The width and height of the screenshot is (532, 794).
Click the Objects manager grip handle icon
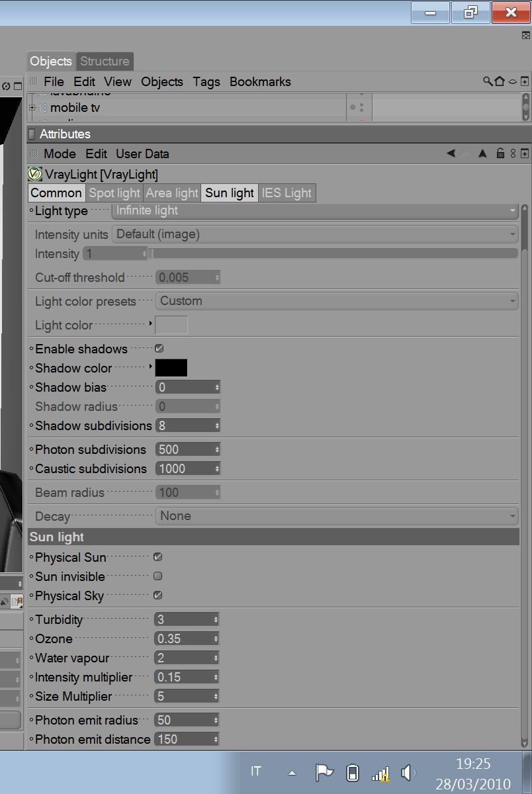click(x=34, y=81)
